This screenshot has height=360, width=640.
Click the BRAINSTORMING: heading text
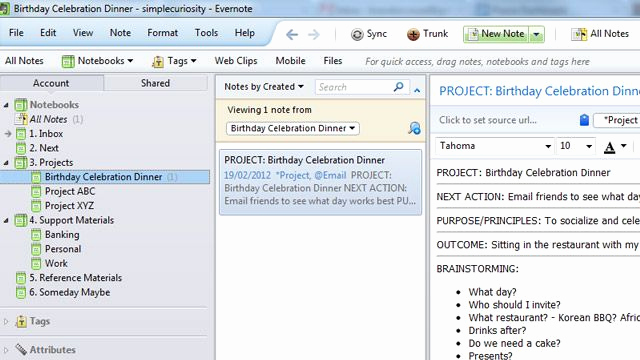(x=477, y=269)
